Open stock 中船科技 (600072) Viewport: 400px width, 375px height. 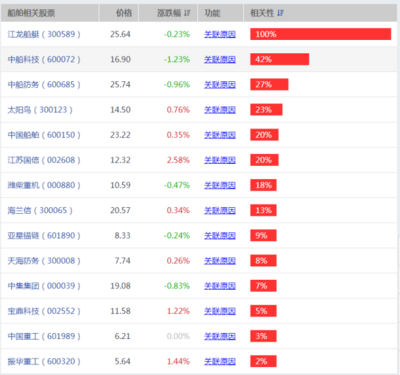coord(44,59)
